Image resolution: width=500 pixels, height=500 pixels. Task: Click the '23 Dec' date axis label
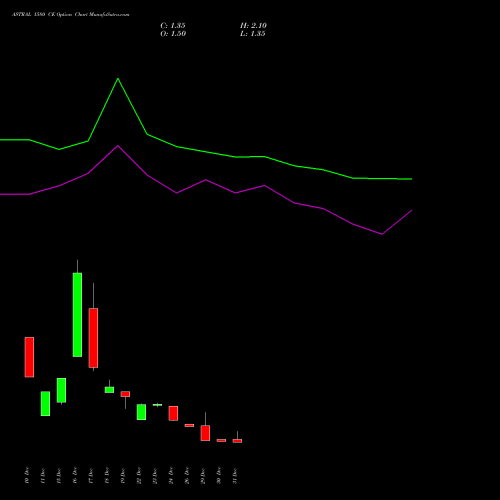click(x=155, y=476)
